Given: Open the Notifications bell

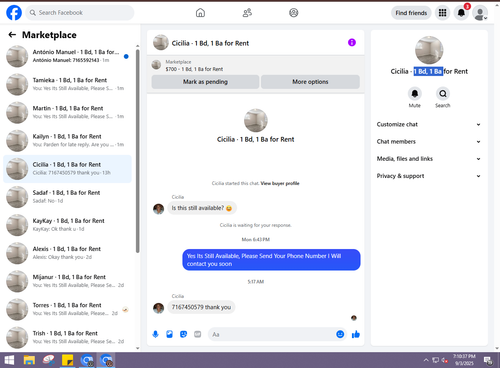Looking at the screenshot, I should pyautogui.click(x=461, y=13).
